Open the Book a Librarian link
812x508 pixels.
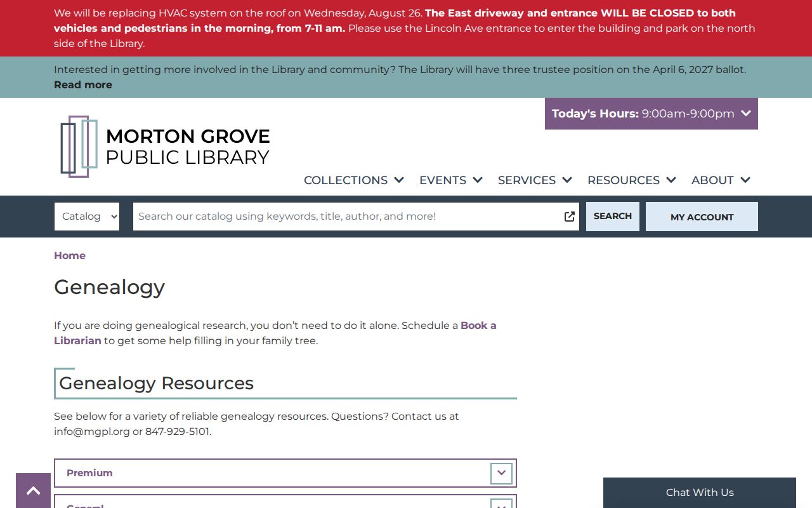(275, 333)
